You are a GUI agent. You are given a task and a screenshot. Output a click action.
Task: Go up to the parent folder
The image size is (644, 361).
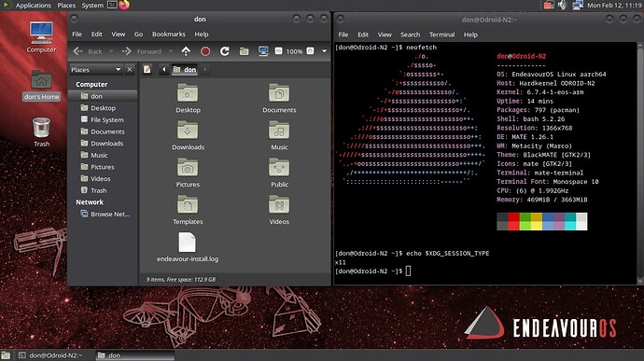coord(186,51)
